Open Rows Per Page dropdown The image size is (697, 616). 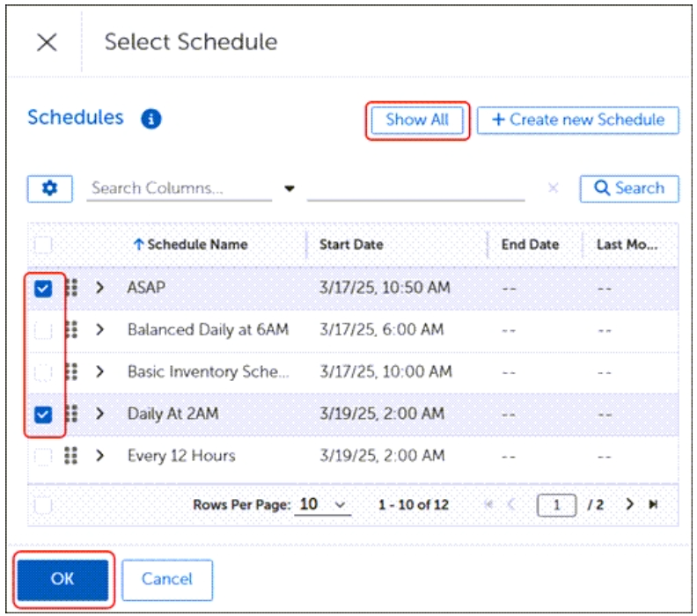click(322, 505)
